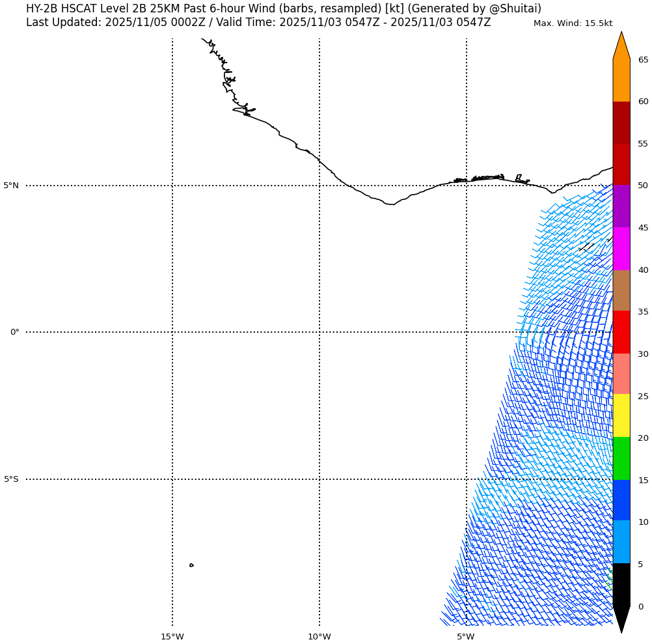
Task: Select the yellow 20-25 kt colorbar band
Action: click(x=621, y=415)
